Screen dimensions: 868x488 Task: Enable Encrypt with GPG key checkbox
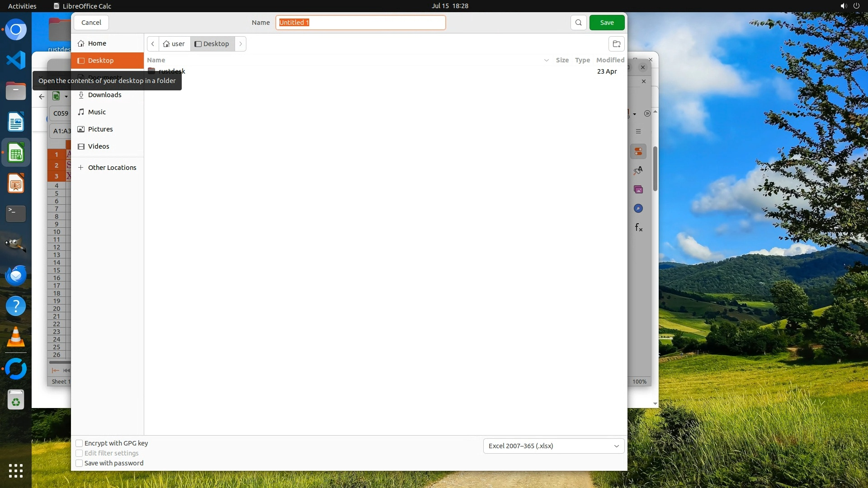click(79, 443)
